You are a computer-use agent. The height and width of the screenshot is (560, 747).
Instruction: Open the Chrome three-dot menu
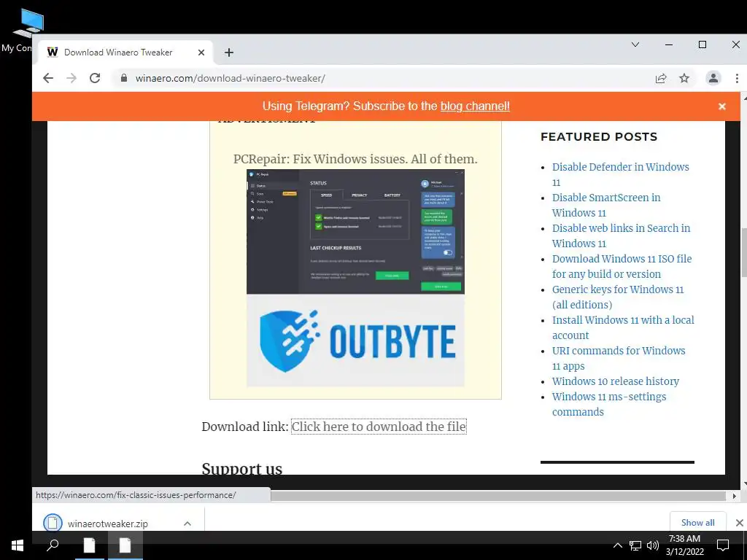pos(737,78)
